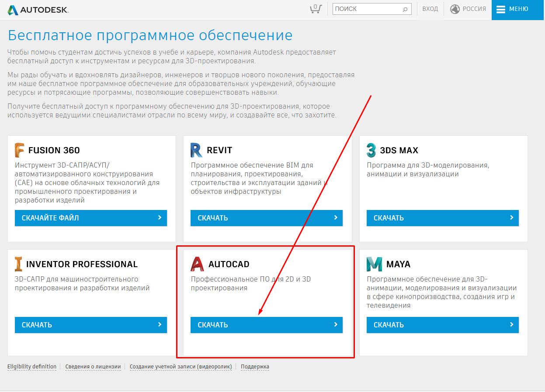Click the Inventor Professional product icon
The image size is (545, 392).
[18, 264]
